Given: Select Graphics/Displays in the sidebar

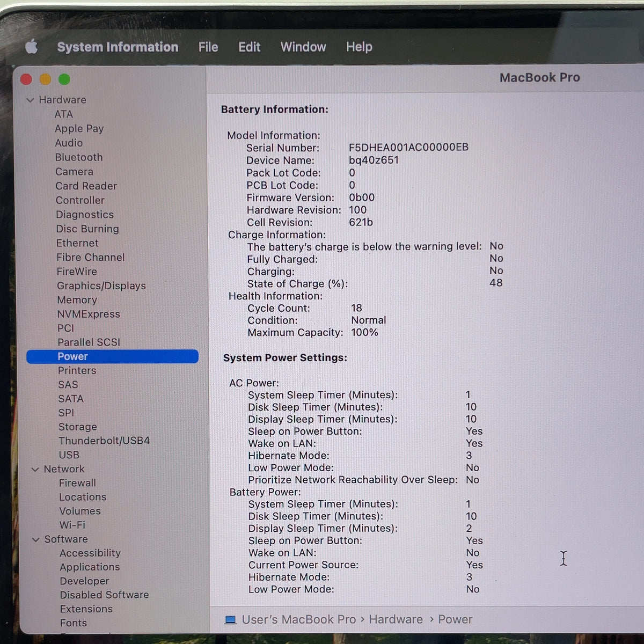Looking at the screenshot, I should tap(101, 286).
